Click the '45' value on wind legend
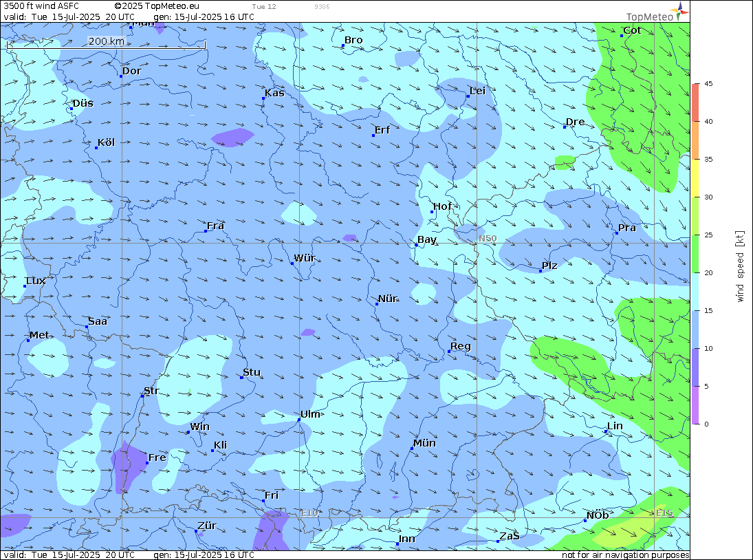753x560 pixels. [x=708, y=83]
